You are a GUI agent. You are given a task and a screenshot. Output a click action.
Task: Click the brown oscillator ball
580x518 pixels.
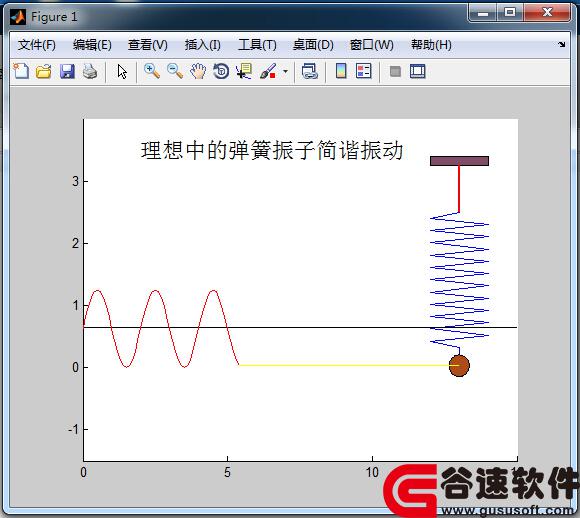tap(459, 366)
